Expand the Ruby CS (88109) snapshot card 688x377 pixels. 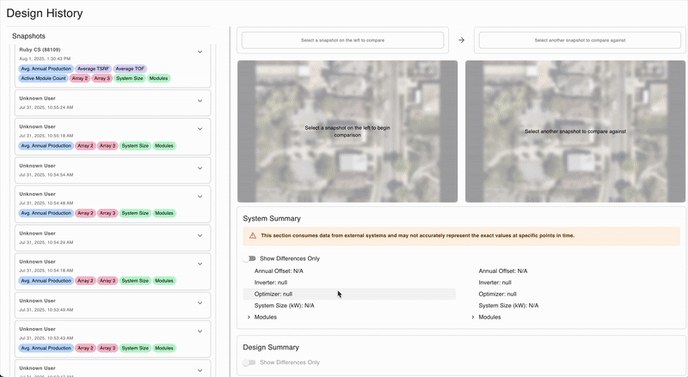click(x=200, y=52)
